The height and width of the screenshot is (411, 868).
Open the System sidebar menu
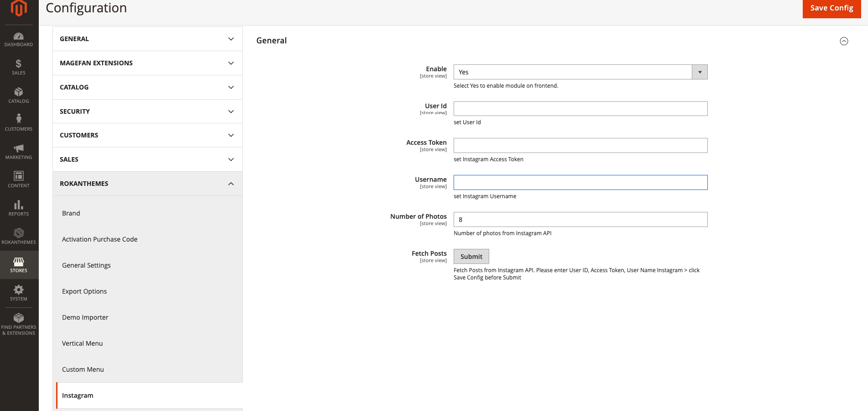[19, 293]
